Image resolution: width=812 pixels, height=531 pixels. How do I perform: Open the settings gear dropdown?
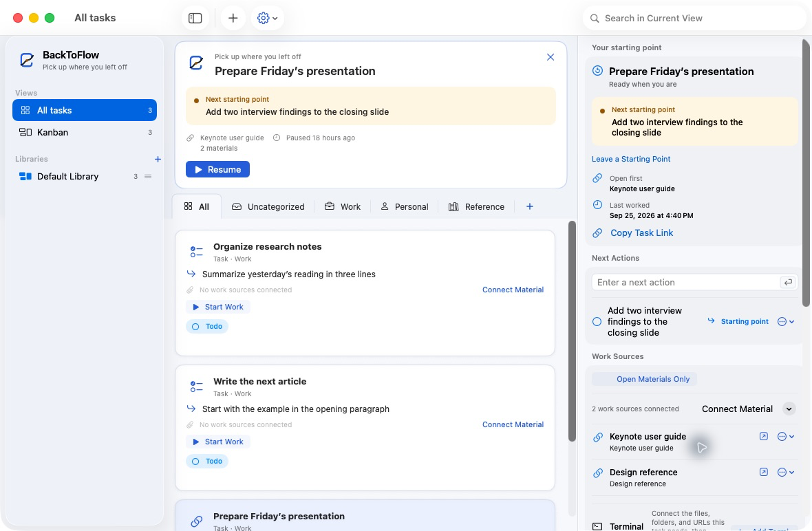click(x=267, y=18)
